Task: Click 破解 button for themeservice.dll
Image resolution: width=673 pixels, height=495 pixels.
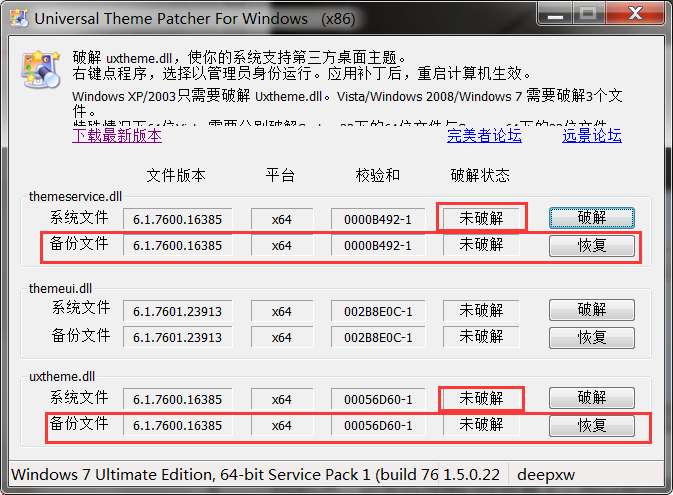Action: (x=591, y=218)
